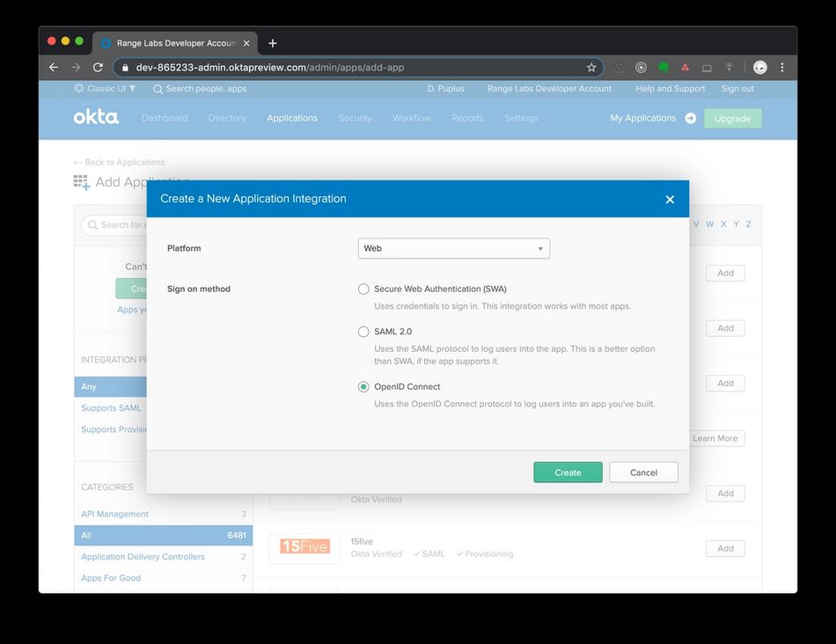Select the Supports SAML filter
Image resolution: width=836 pixels, height=644 pixels.
[111, 408]
